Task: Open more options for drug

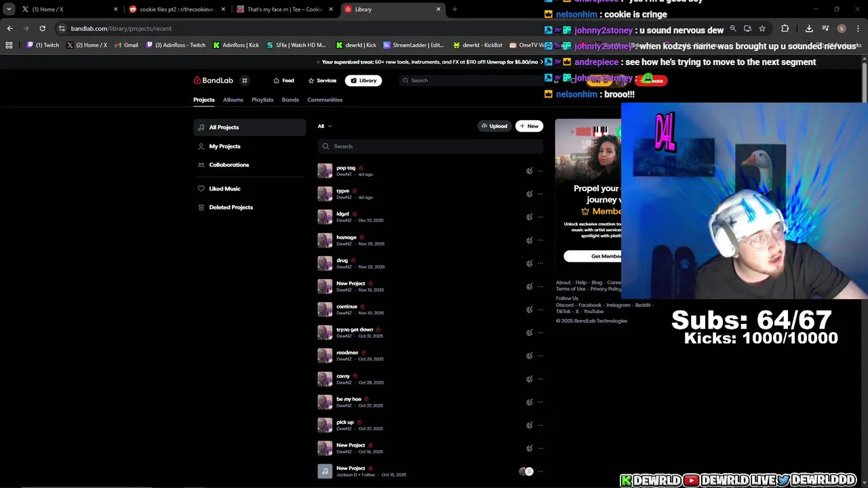Action: (x=540, y=263)
